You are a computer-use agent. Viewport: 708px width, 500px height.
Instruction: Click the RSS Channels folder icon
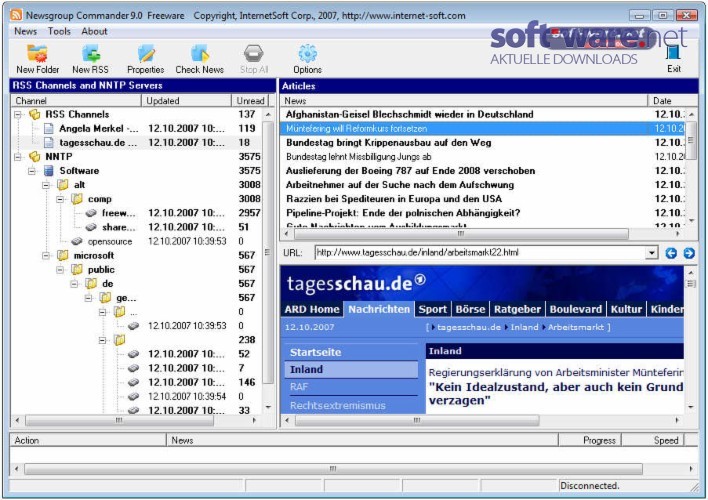35,114
